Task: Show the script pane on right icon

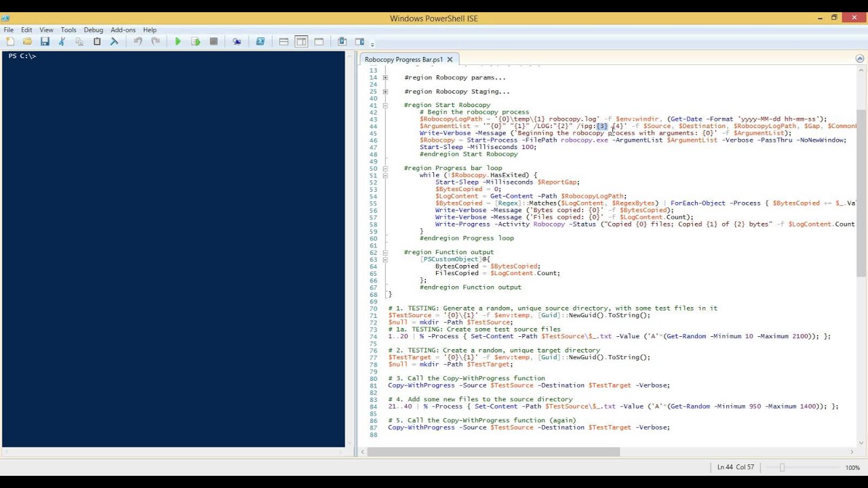Action: (301, 41)
